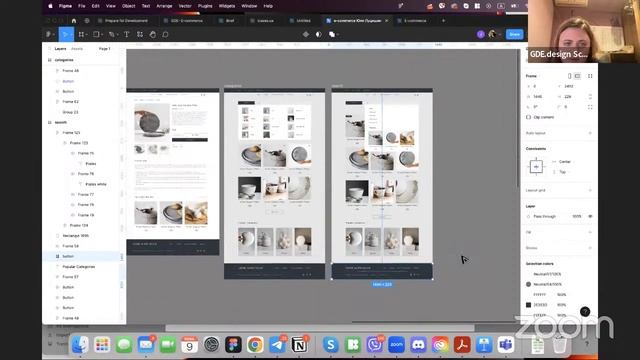Switch to the Layers panel tab

pyautogui.click(x=60, y=49)
